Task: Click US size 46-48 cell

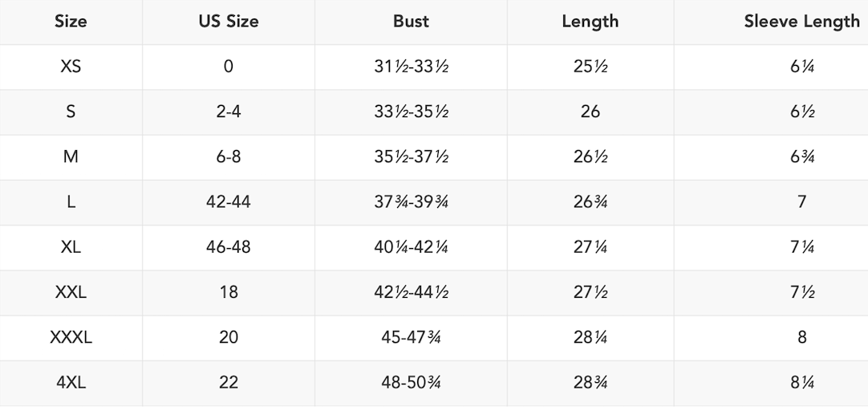Action: coord(229,246)
